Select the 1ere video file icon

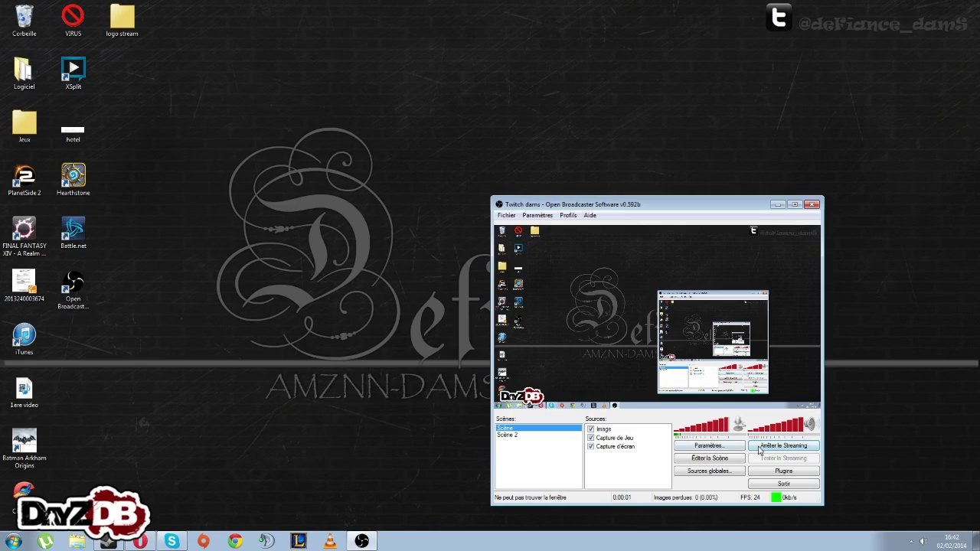(24, 392)
